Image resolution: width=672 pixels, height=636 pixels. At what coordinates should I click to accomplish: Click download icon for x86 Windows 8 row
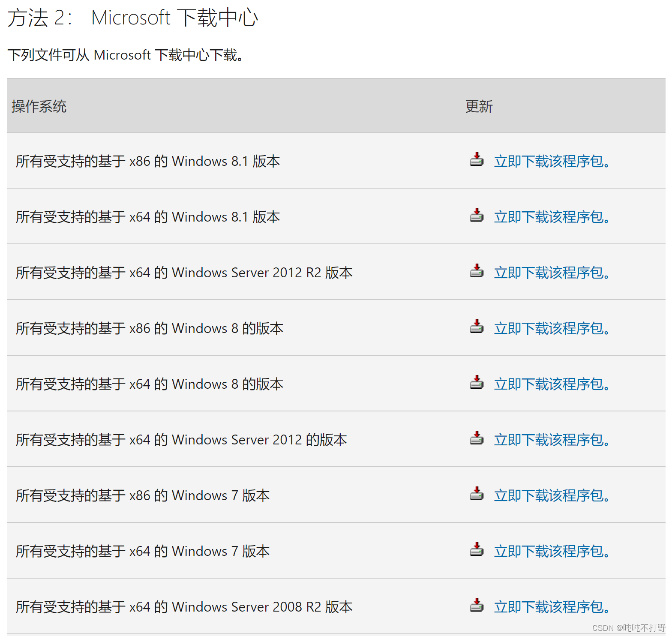click(476, 327)
